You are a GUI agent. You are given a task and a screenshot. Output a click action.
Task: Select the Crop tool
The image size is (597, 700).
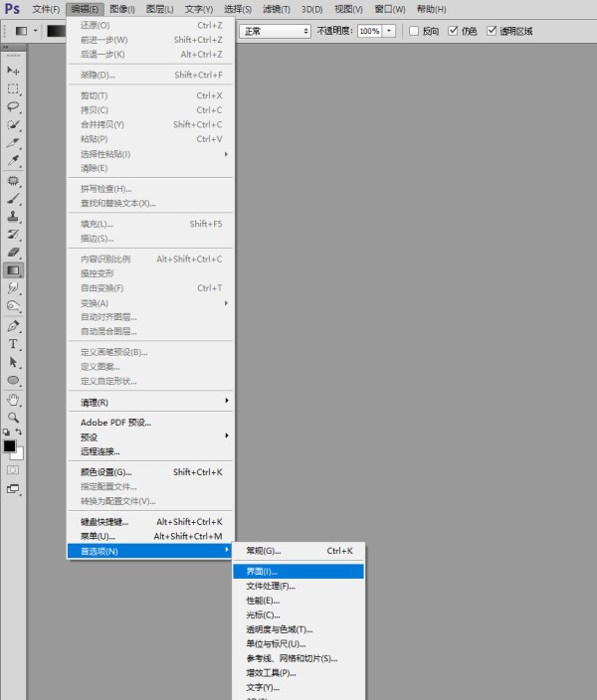(13, 142)
